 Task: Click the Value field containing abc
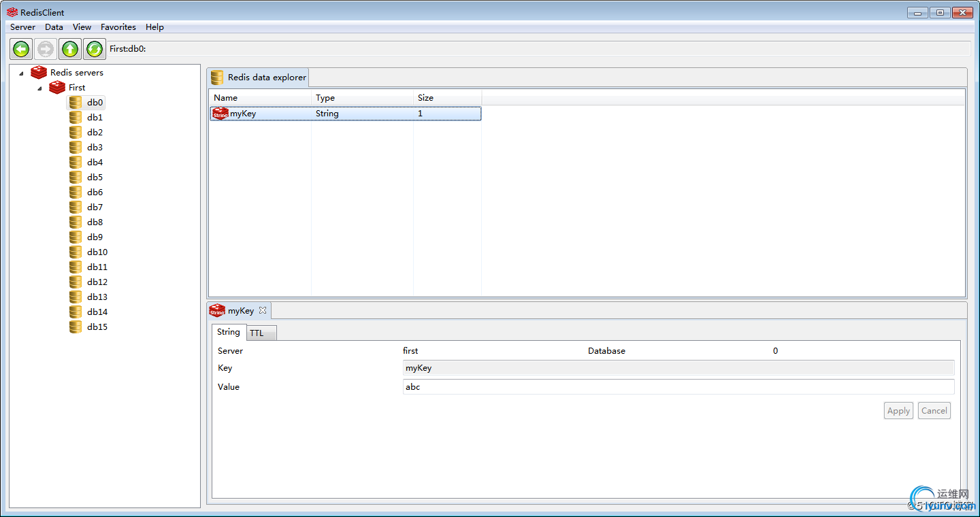679,387
